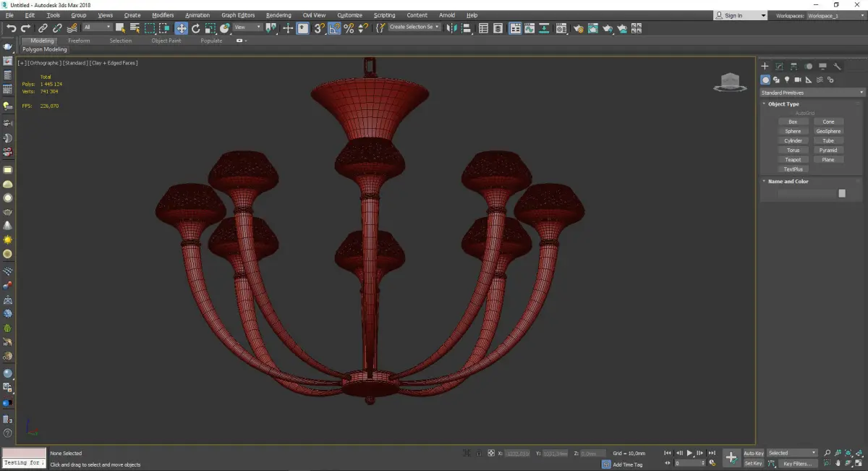The height and width of the screenshot is (471, 868).
Task: Open the Modify panel tab icon
Action: tap(779, 67)
